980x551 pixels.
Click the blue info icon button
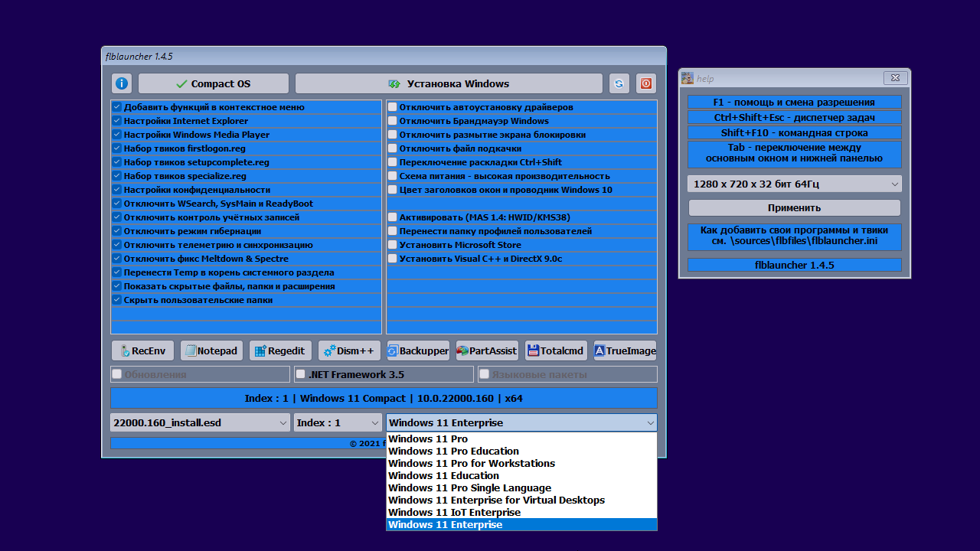point(122,83)
